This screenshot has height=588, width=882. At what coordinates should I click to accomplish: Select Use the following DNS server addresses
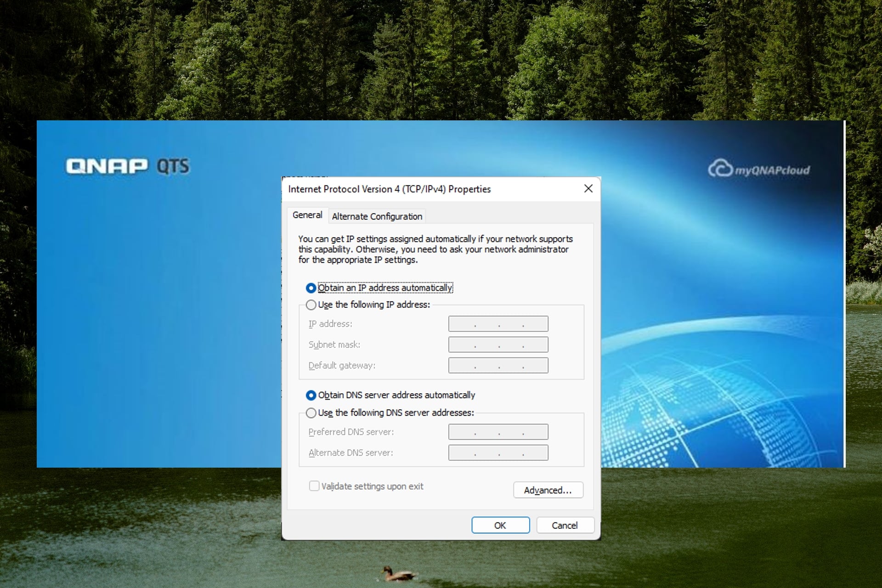click(x=311, y=413)
